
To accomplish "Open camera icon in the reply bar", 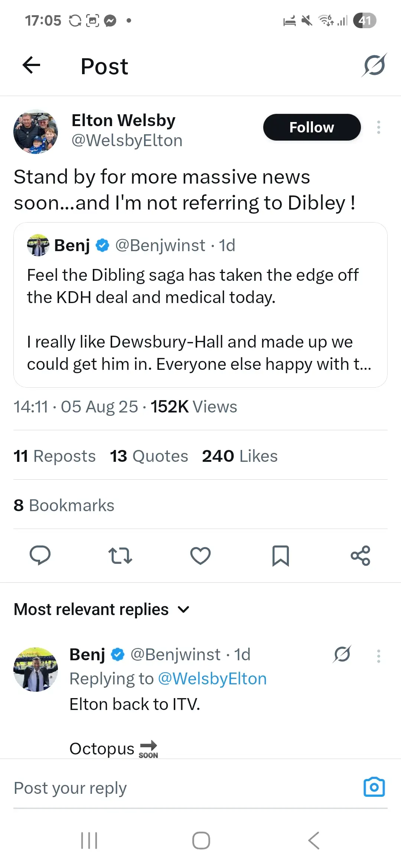I will point(374,787).
